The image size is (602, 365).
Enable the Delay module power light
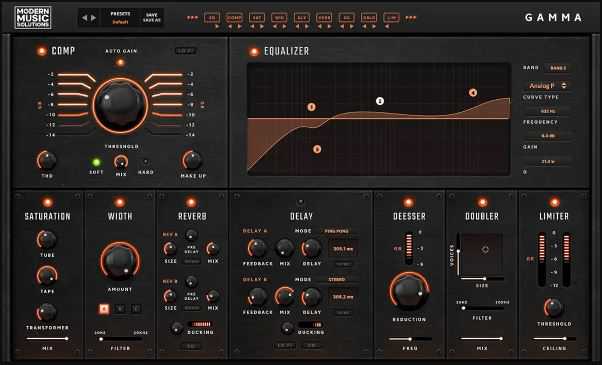point(301,202)
